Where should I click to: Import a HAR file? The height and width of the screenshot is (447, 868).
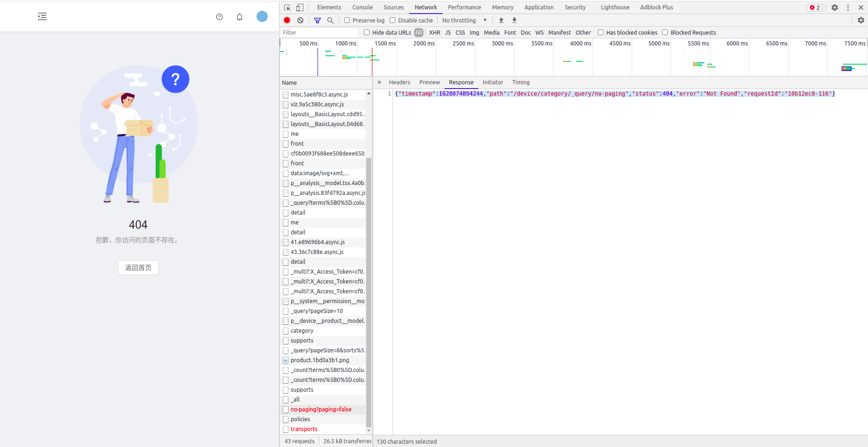(501, 20)
